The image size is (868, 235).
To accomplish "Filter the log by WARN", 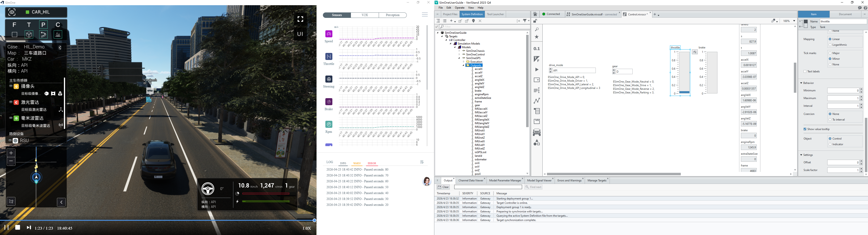I will [x=357, y=164].
